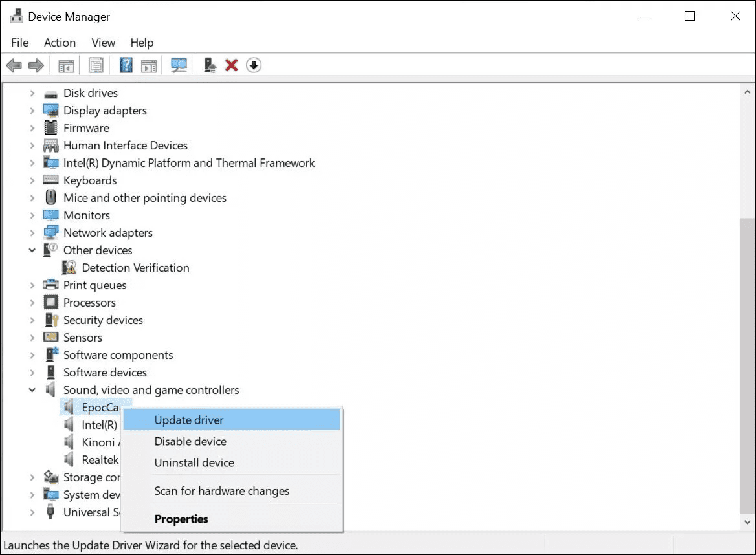This screenshot has height=555, width=756.
Task: Expand the Disk drives node
Action: 32,93
